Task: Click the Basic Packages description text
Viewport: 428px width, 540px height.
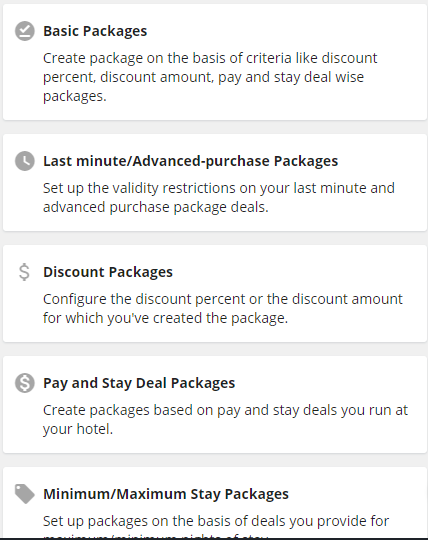Action: 210,77
